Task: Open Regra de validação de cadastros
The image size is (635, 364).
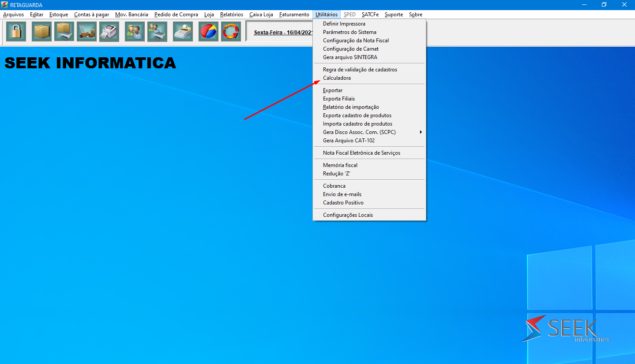Action: pyautogui.click(x=369, y=70)
